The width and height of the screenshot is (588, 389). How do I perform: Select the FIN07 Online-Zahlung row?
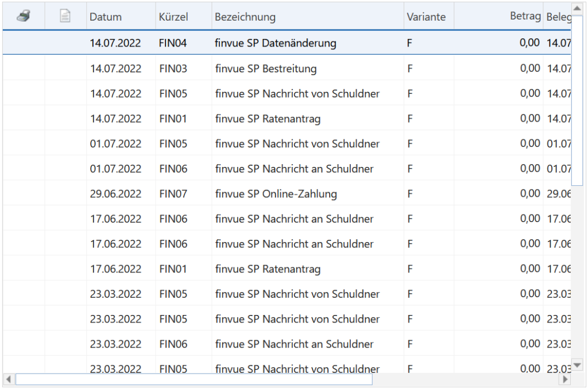point(276,194)
